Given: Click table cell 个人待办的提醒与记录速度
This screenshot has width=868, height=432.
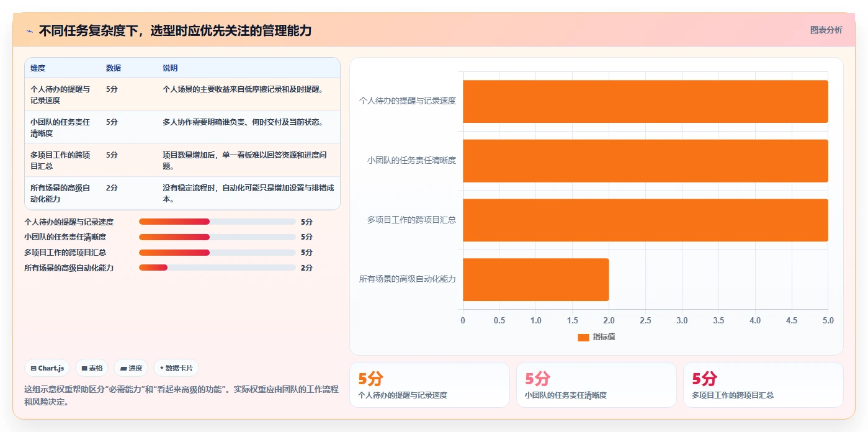Looking at the screenshot, I should click(60, 94).
